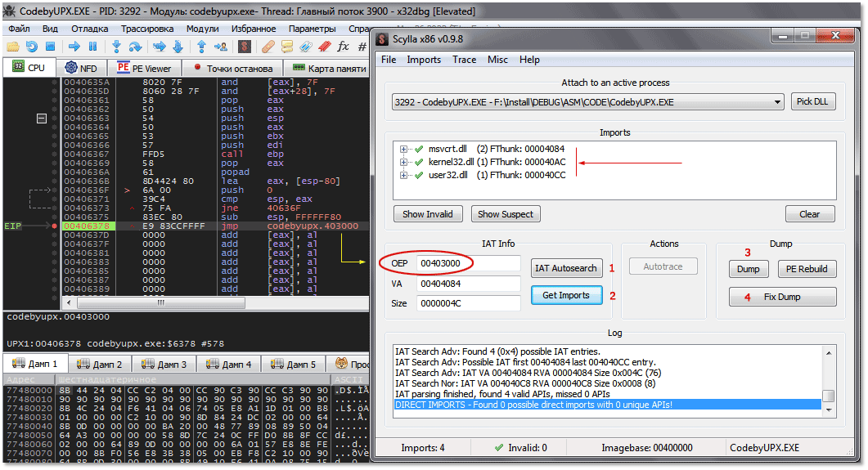Start trace over from the toolbar
The height and width of the screenshot is (470, 868).
tap(178, 47)
